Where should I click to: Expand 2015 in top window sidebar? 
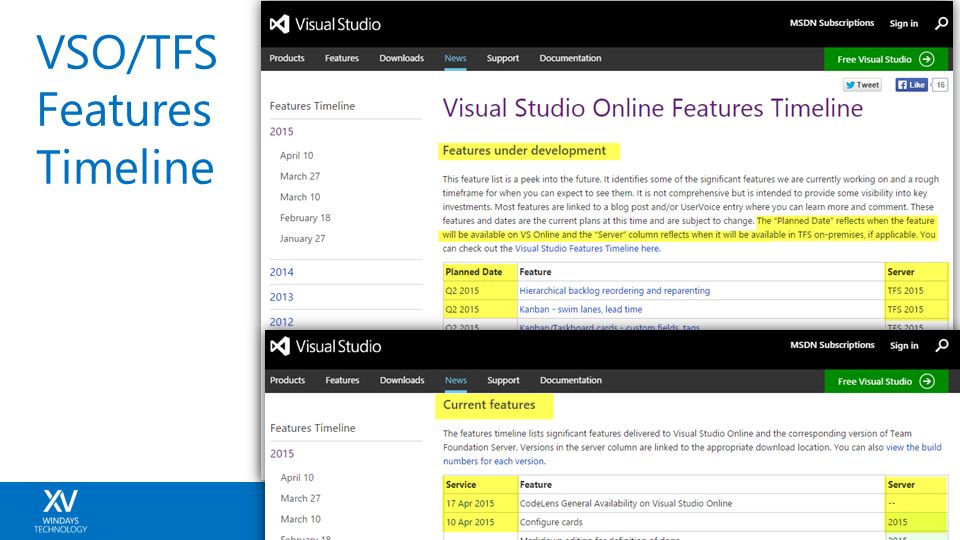pos(282,132)
